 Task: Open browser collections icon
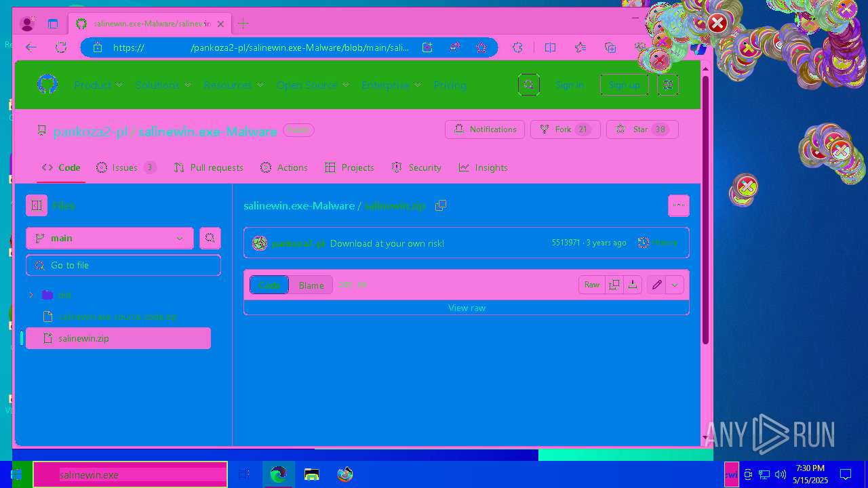(x=610, y=47)
